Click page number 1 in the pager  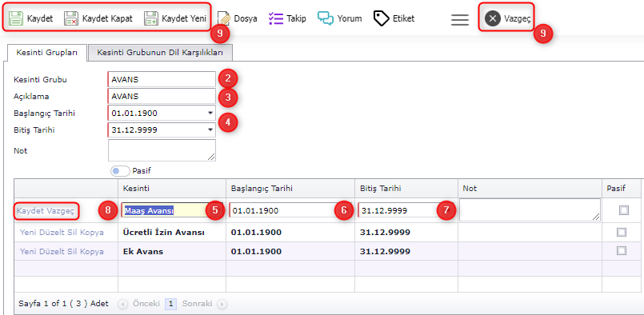pos(171,304)
